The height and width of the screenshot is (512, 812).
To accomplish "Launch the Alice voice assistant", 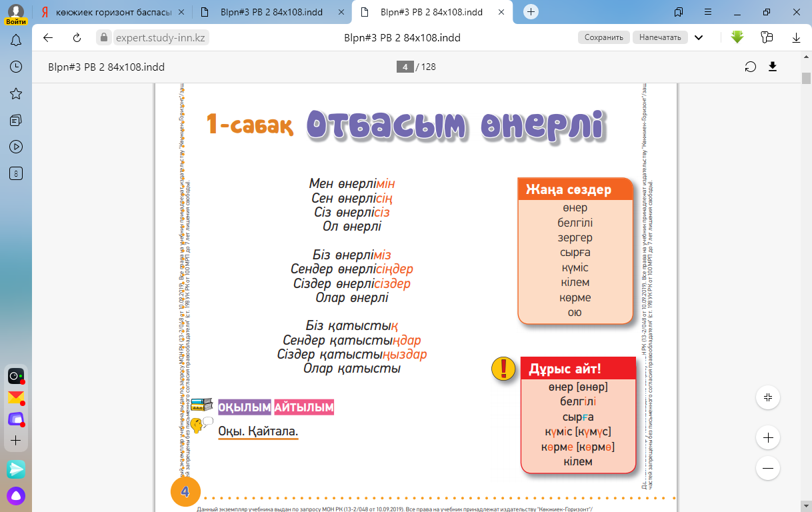I will 16,495.
